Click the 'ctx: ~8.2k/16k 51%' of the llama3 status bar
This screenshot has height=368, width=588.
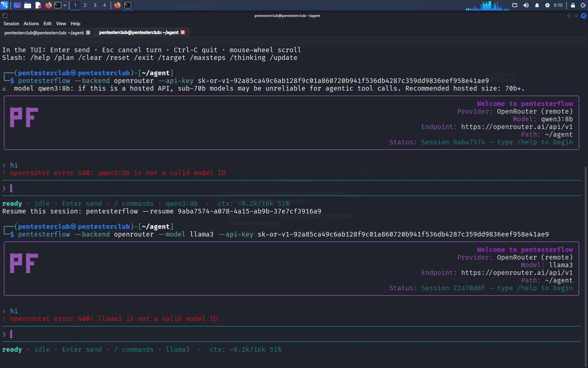point(246,350)
